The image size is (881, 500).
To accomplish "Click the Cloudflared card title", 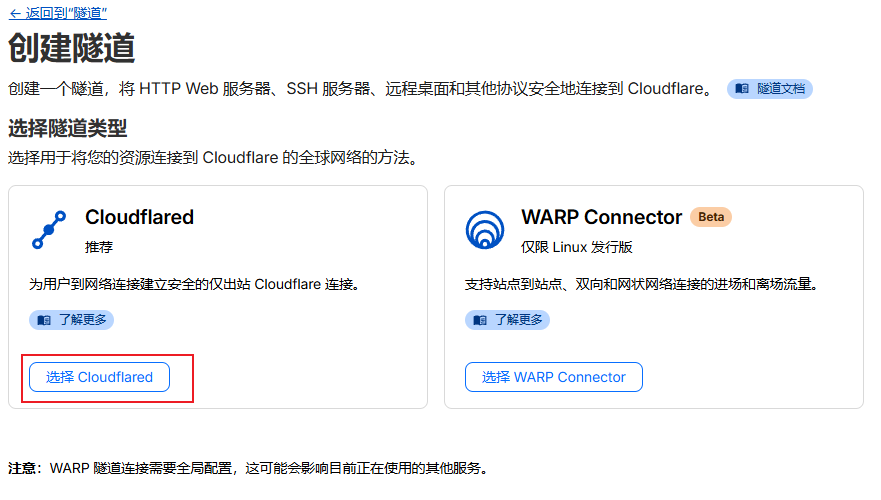I will 139,217.
